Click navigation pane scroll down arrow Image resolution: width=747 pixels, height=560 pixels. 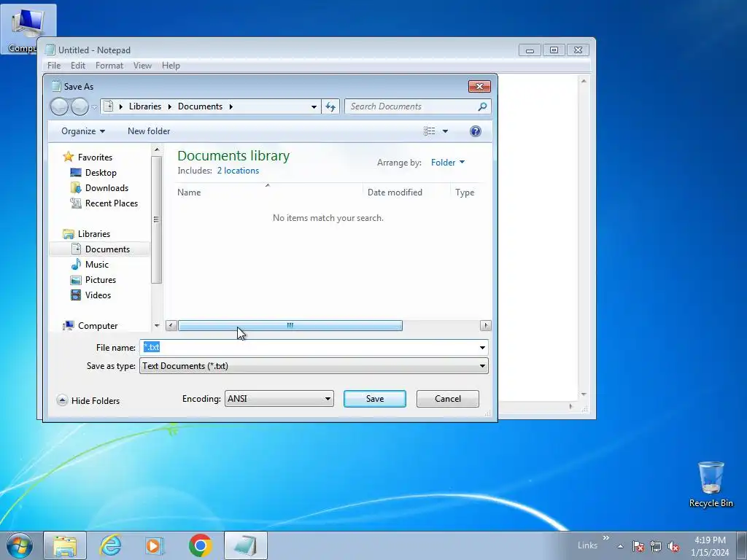[157, 326]
